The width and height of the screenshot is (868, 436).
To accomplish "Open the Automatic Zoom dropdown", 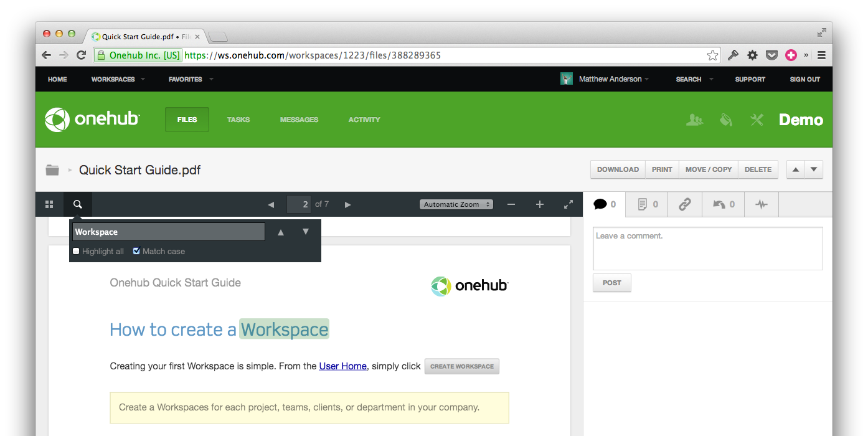I will pos(456,204).
